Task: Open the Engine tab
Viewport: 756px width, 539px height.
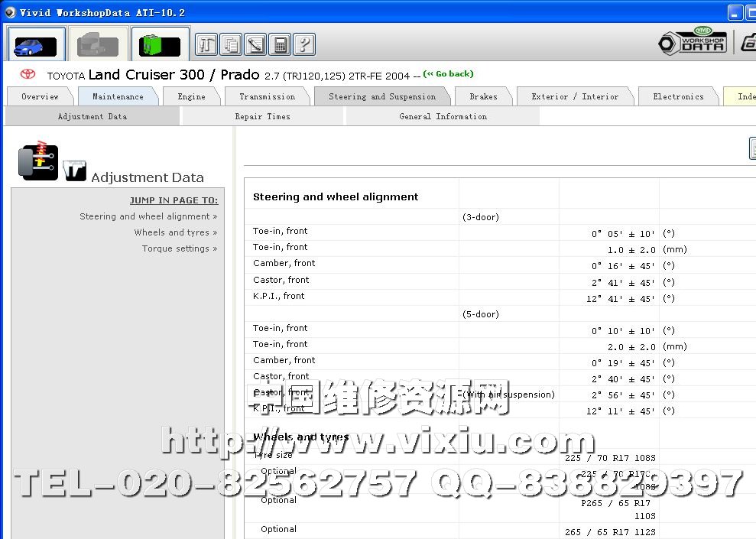Action: click(x=191, y=97)
